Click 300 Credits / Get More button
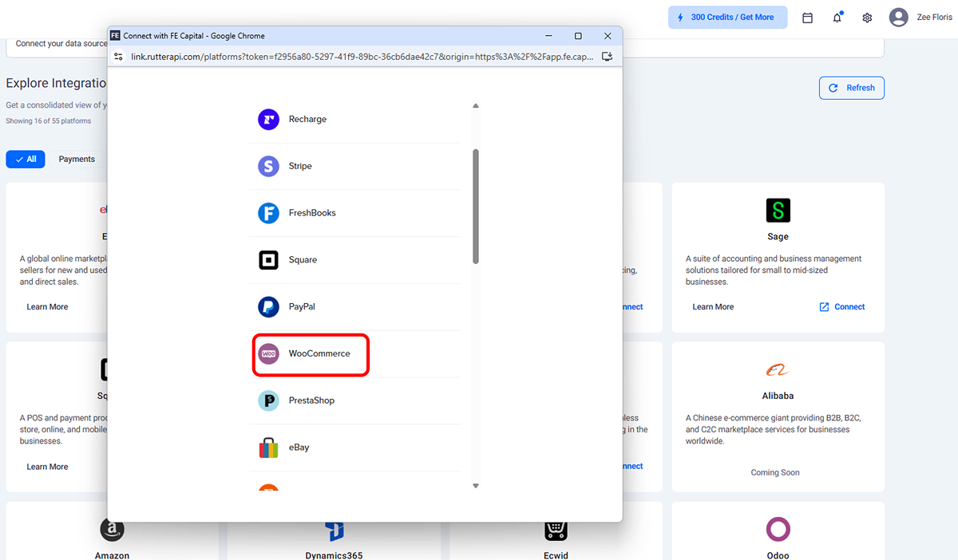958x560 pixels. (x=727, y=18)
